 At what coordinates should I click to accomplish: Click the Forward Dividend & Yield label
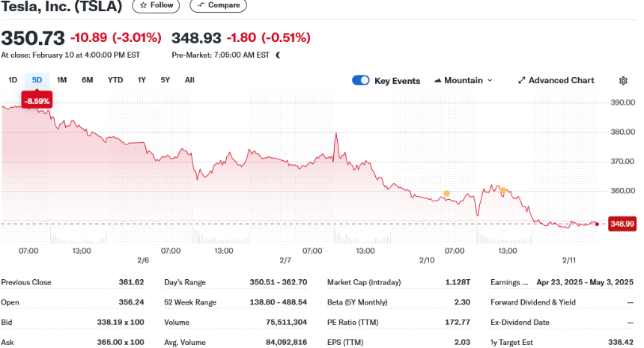tap(533, 302)
